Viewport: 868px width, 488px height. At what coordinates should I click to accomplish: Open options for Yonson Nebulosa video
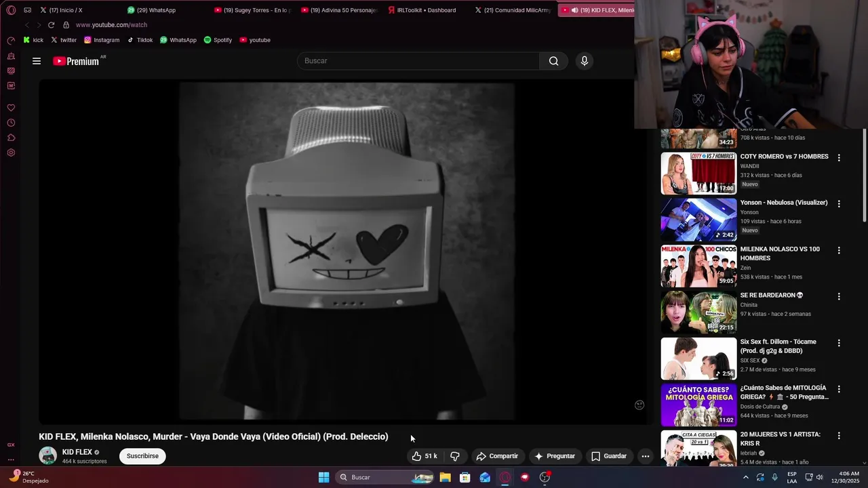pyautogui.click(x=839, y=203)
